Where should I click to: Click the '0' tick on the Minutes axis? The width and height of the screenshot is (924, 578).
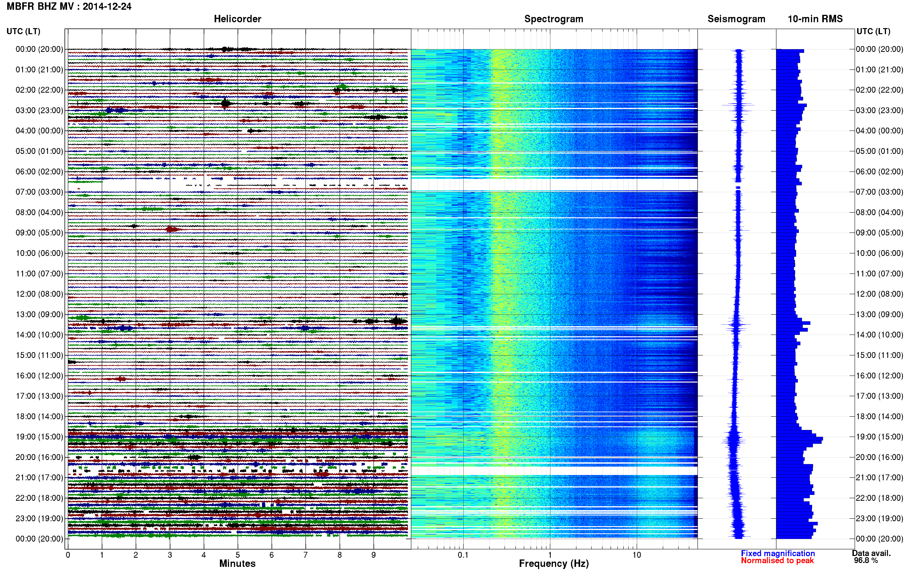click(68, 555)
